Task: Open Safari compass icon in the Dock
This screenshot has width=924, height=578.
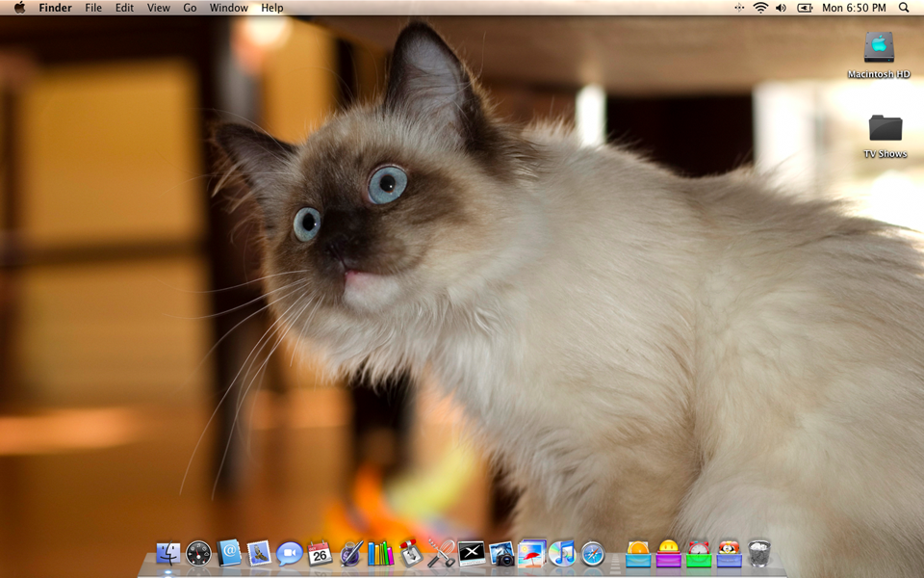Action: tap(593, 554)
